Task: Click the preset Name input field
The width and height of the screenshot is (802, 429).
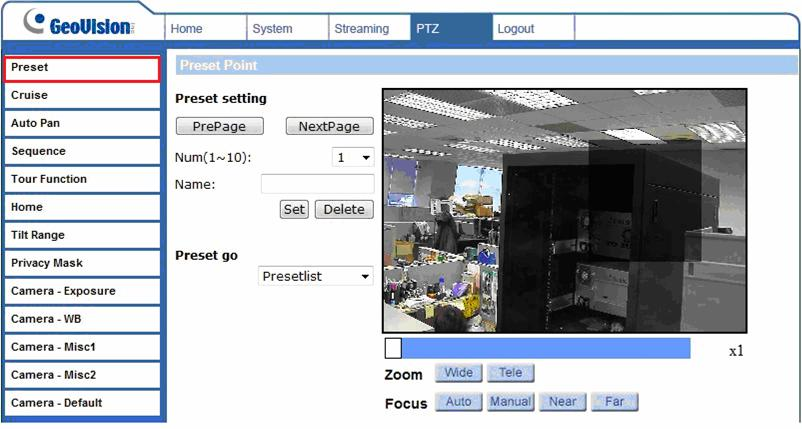Action: point(318,184)
